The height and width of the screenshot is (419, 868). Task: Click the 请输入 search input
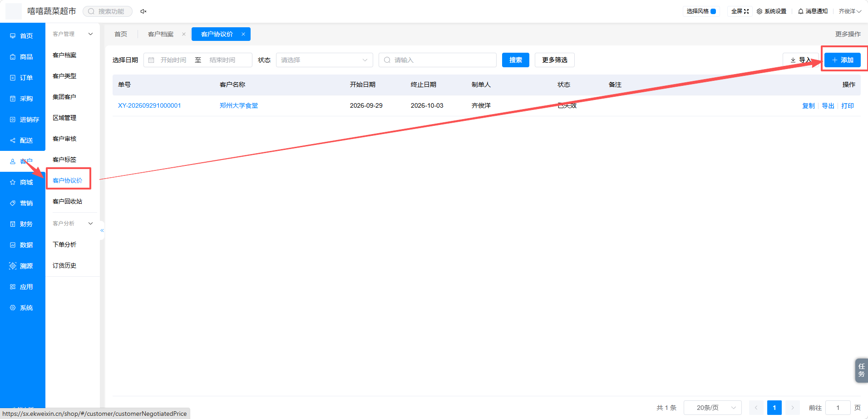tap(438, 60)
